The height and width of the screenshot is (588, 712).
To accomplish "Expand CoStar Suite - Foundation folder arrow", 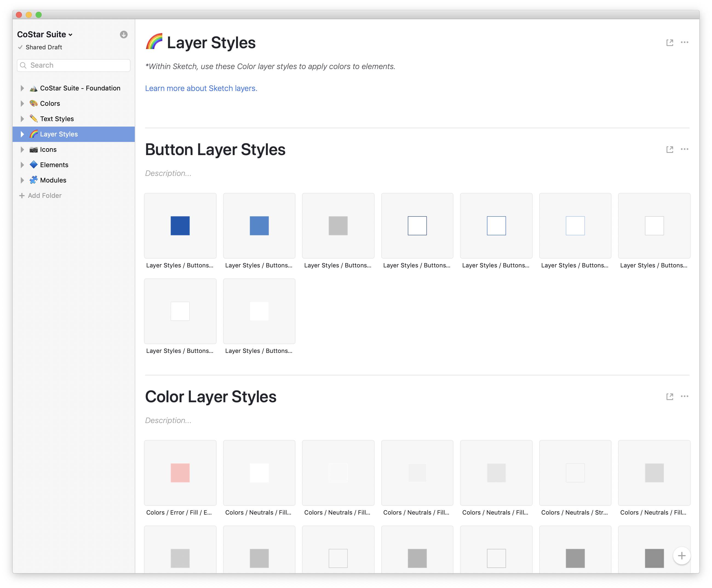I will point(22,88).
